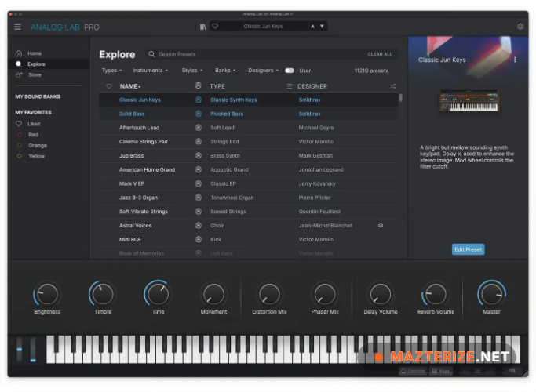Select the Classic Jun Keys preset
The image size is (536, 392).
click(x=249, y=100)
